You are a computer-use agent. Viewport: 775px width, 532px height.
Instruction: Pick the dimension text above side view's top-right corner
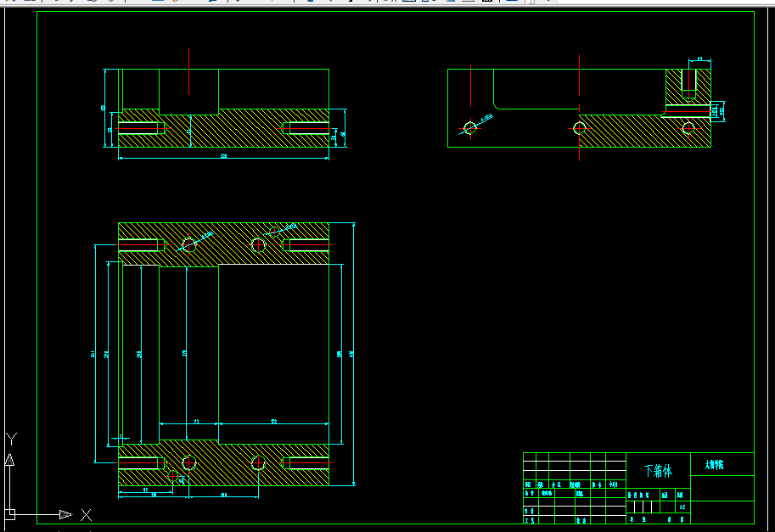699,59
